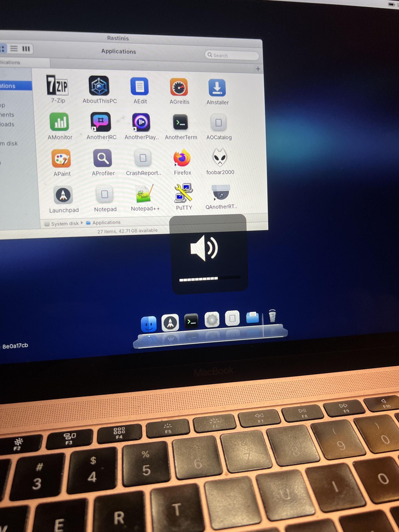The height and width of the screenshot is (532, 399).
Task: Open AOCatalog application
Action: (x=219, y=123)
